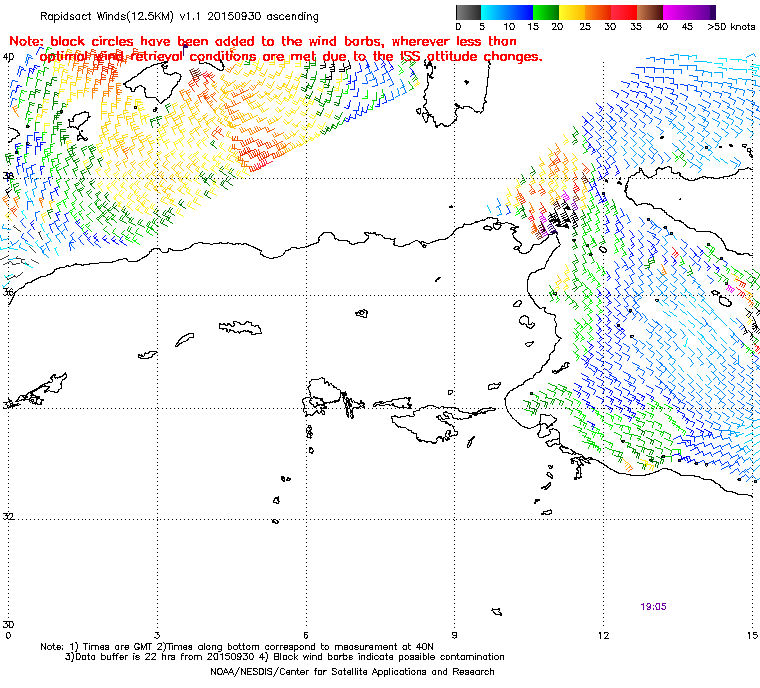This screenshot has height=688, width=760.
Task: Click the brown 35-40 knots legend color
Action: (650, 12)
